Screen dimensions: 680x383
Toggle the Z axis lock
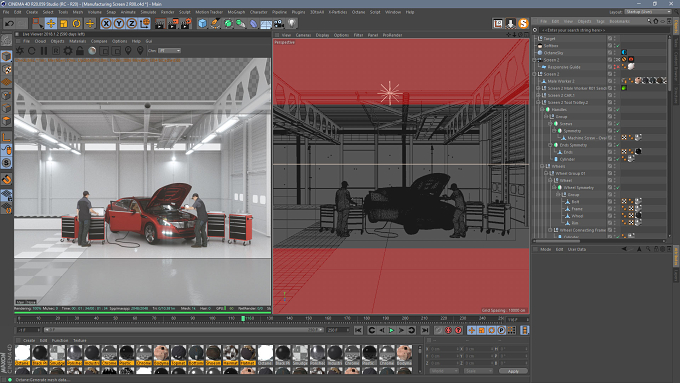[131, 23]
